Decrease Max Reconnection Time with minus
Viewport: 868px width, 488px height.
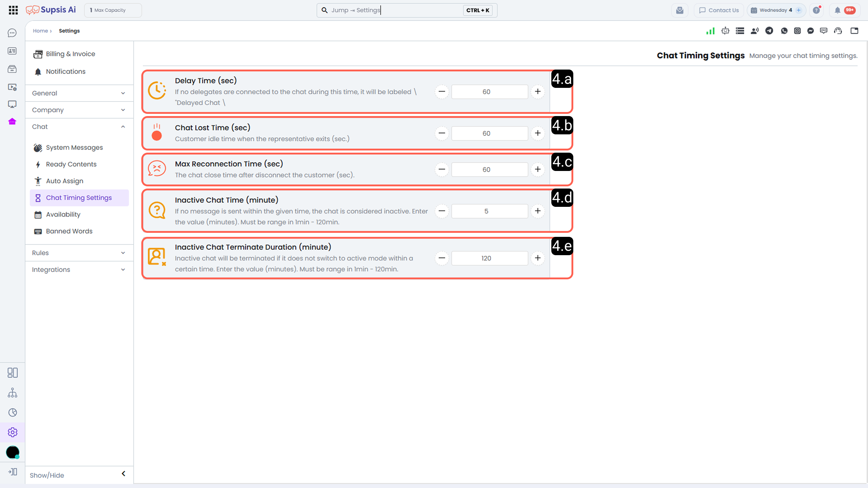[x=442, y=170]
